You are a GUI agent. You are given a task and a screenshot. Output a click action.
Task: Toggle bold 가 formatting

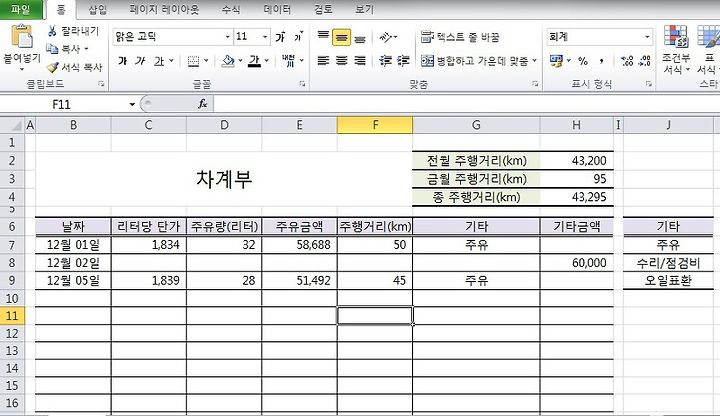tap(123, 61)
